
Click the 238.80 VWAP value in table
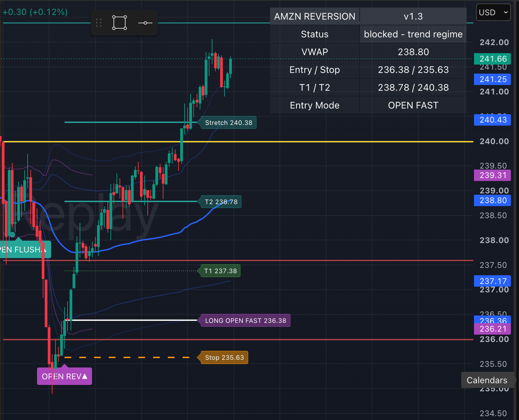click(413, 52)
